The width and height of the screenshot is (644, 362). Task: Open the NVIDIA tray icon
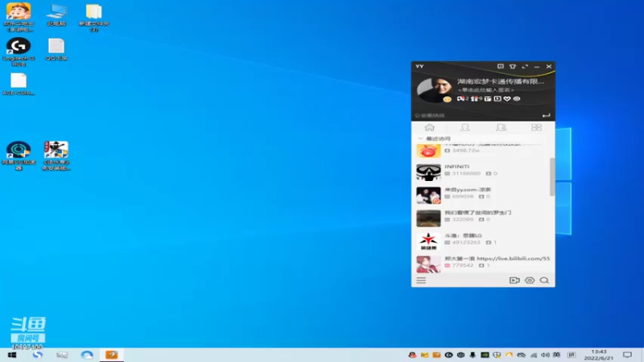[485, 355]
